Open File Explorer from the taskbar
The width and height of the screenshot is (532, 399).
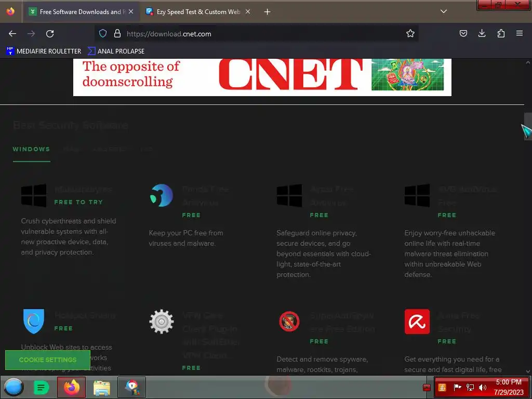(x=102, y=387)
